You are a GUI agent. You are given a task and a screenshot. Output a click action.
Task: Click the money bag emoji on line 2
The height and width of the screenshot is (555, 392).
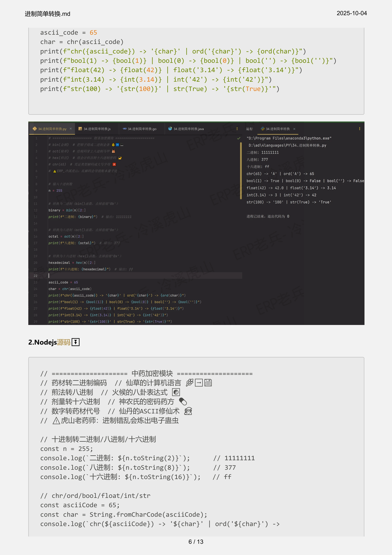[113, 145]
